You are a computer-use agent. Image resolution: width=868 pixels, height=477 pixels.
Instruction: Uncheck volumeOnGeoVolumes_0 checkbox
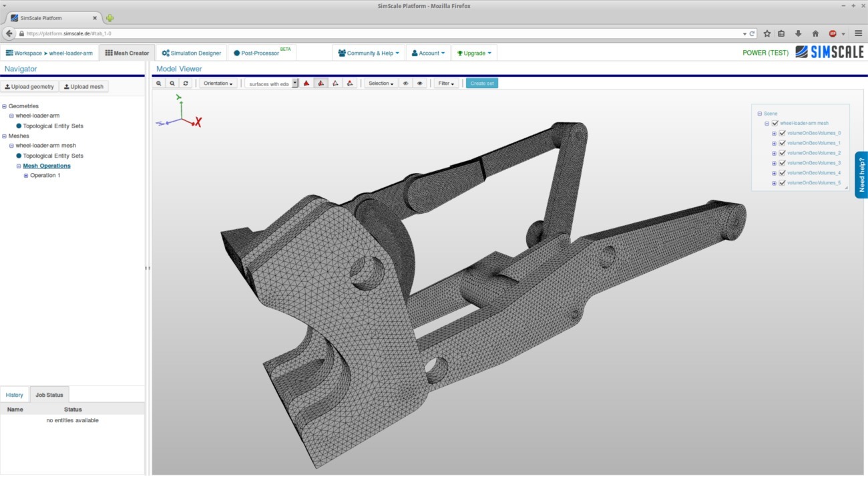point(782,133)
